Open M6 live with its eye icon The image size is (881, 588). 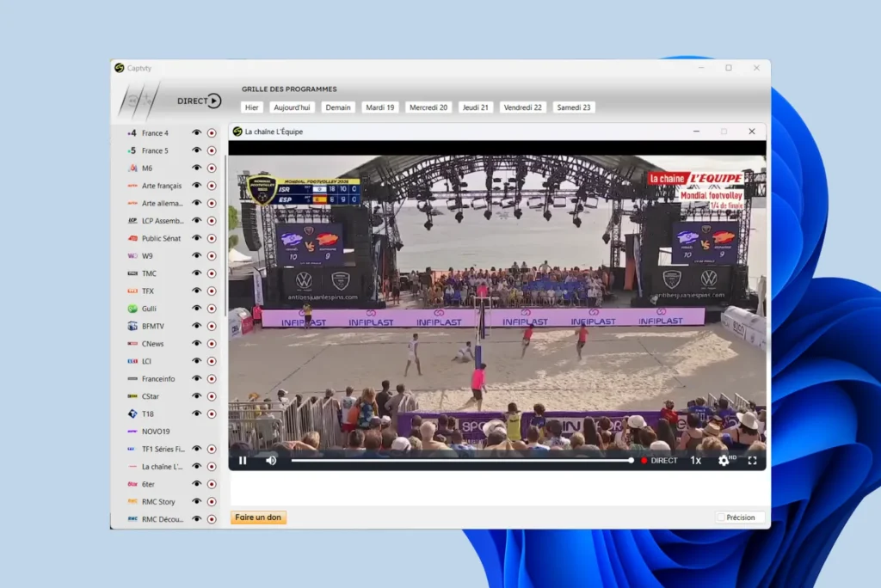[196, 168]
